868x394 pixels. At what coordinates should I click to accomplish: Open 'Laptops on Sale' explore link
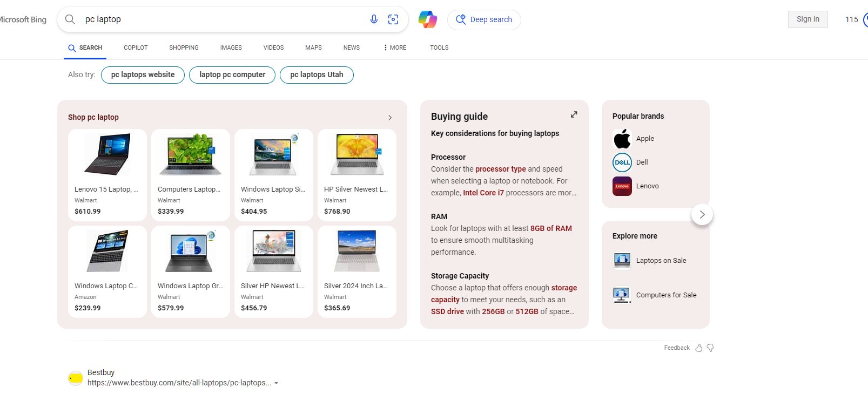[661, 261]
